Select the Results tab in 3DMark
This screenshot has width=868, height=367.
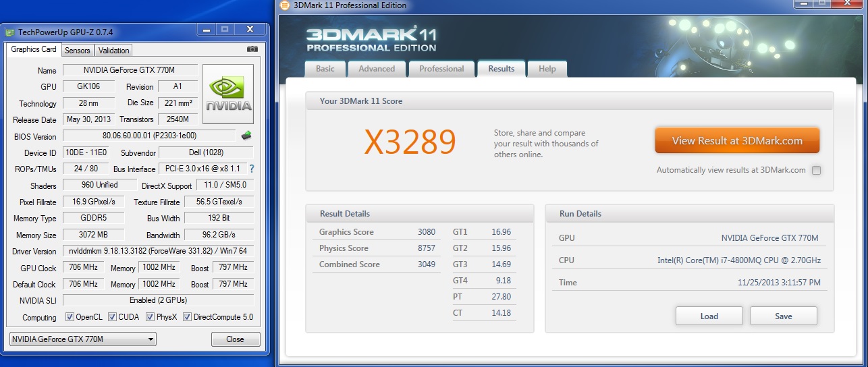point(501,69)
